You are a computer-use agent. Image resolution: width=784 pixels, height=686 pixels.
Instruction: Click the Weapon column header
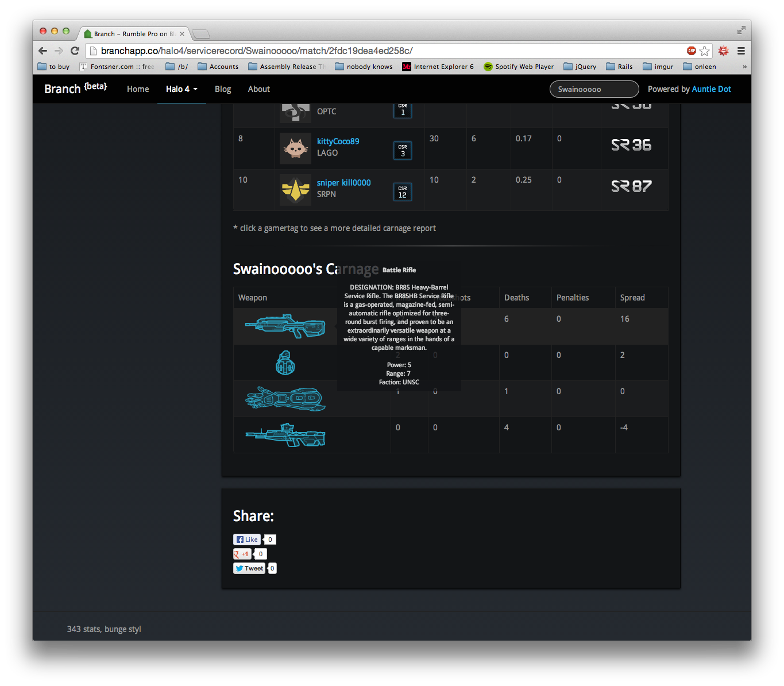(253, 298)
